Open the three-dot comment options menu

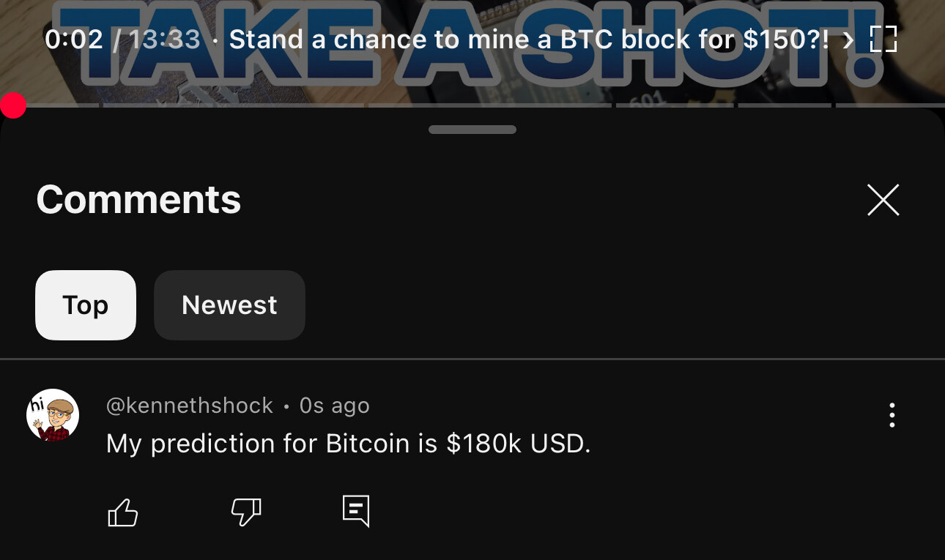[x=892, y=415]
